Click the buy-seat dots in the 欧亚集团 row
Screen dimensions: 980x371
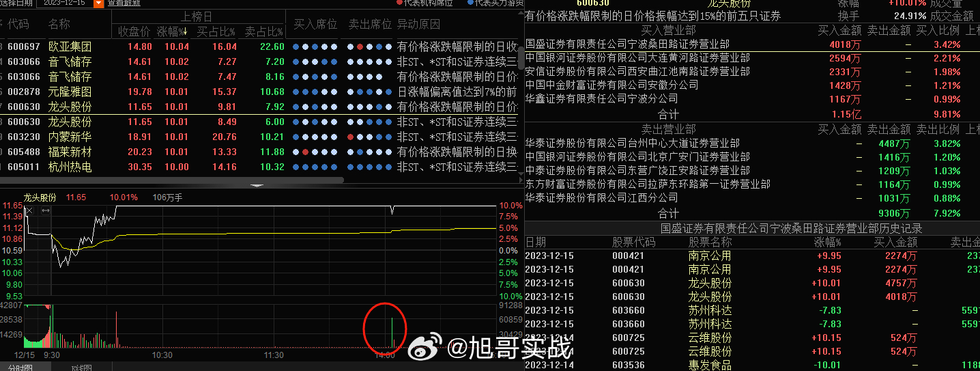tap(314, 47)
